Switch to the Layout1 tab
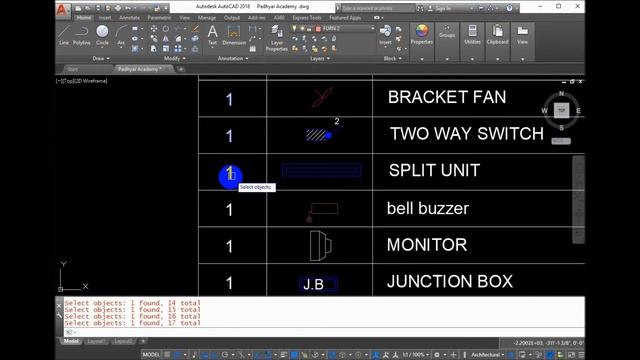The width and height of the screenshot is (640, 360). tap(96, 341)
